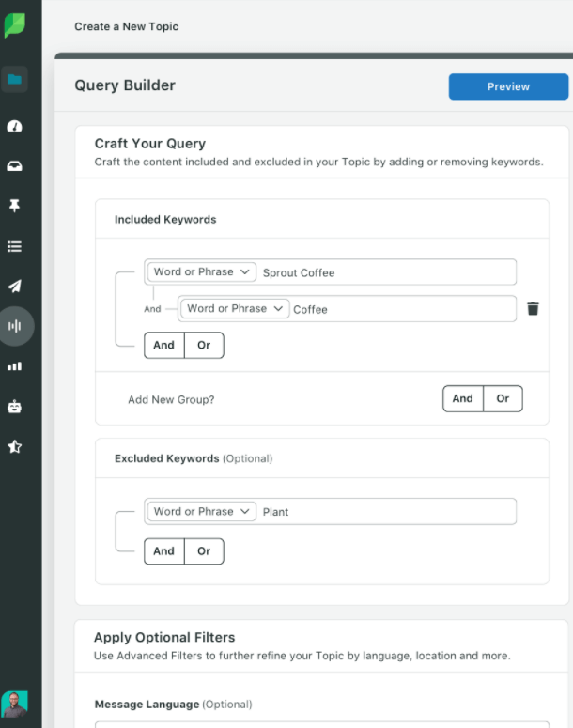This screenshot has width=573, height=728.
Task: Expand the Word or Phrase dropdown for Sprout Coffee
Action: tap(202, 272)
